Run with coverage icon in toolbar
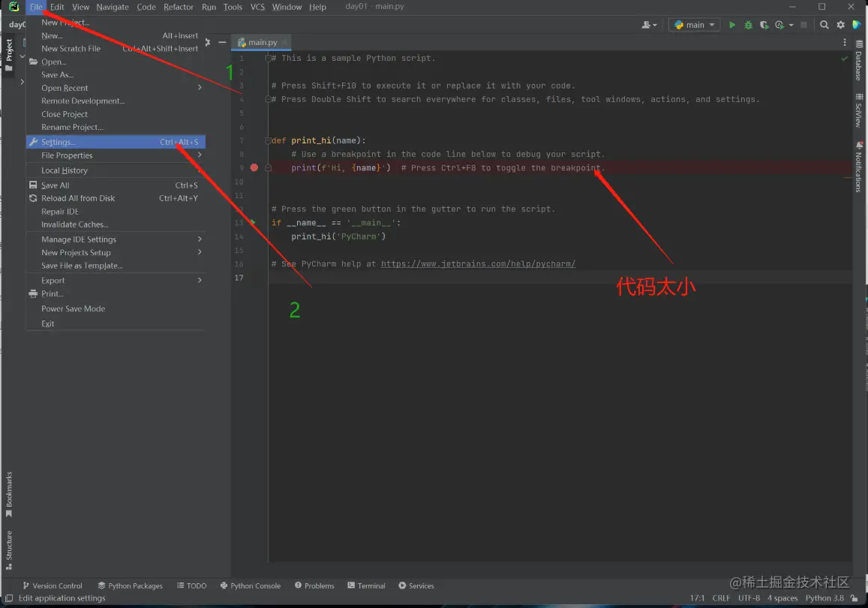This screenshot has height=608, width=868. [x=764, y=25]
